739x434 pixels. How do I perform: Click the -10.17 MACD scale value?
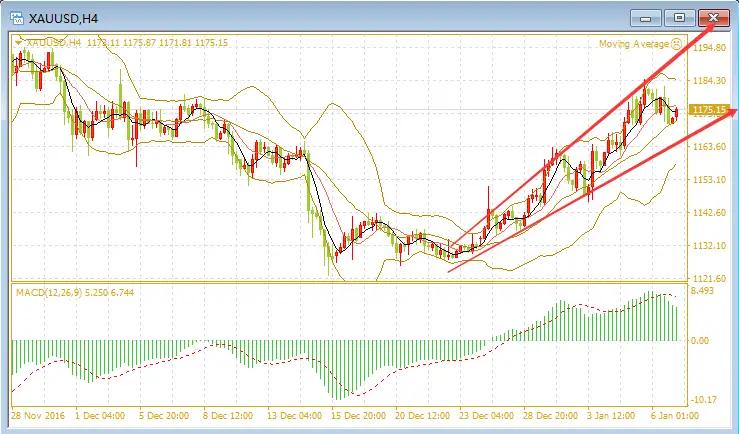tap(704, 400)
